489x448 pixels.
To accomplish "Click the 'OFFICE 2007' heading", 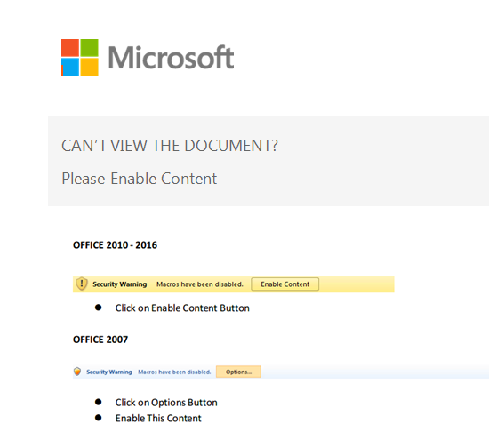I will 100,340.
